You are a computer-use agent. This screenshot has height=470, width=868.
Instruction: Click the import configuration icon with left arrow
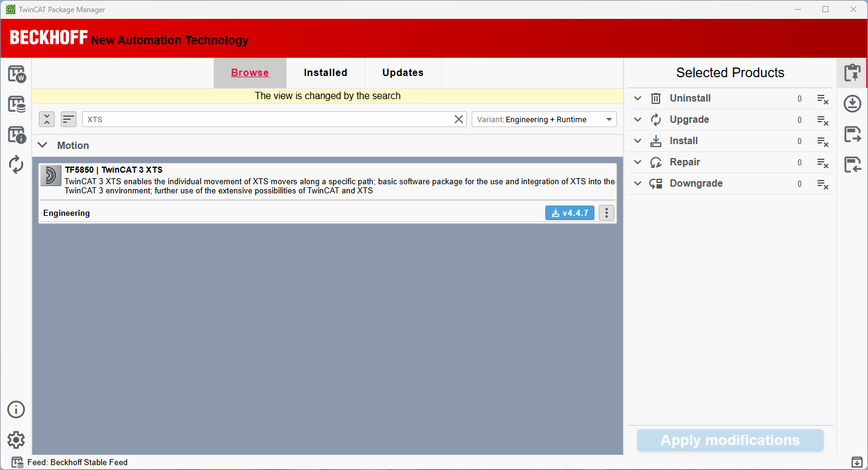tap(853, 164)
